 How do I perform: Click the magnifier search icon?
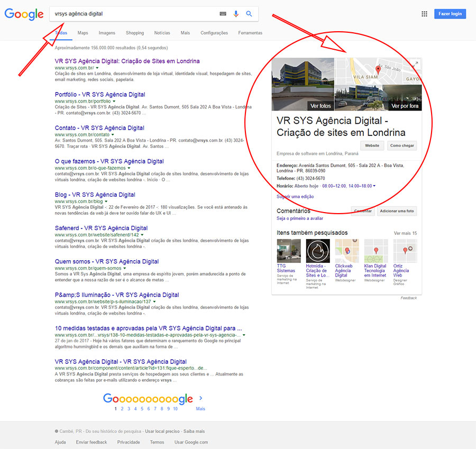pos(249,14)
